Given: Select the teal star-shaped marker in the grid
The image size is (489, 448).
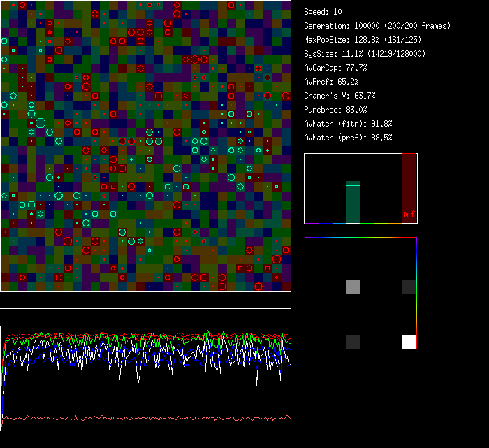Looking at the screenshot, I should (x=149, y=250).
